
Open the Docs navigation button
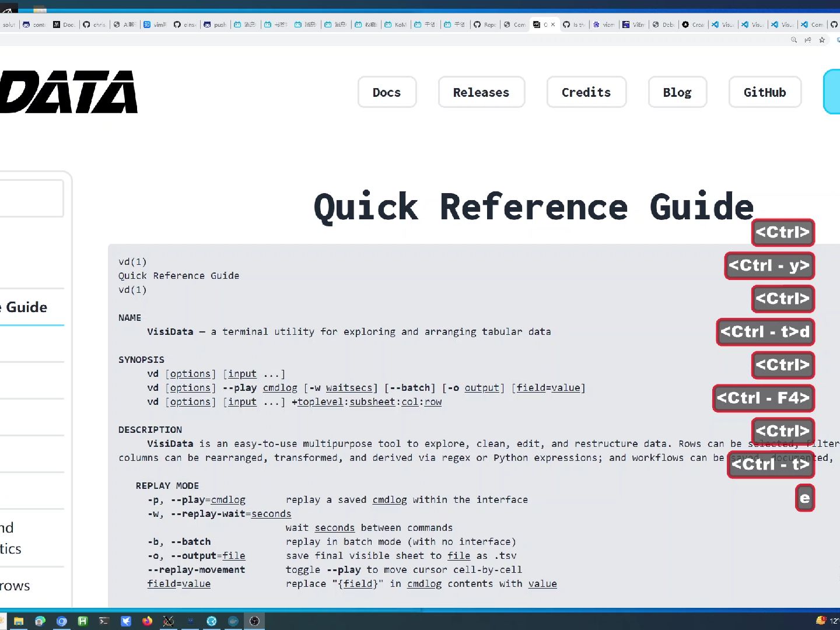tap(387, 92)
